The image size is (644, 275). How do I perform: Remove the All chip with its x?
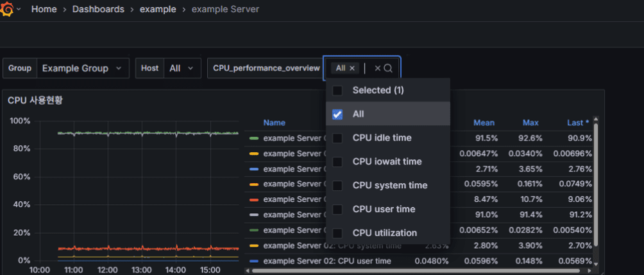tap(352, 68)
